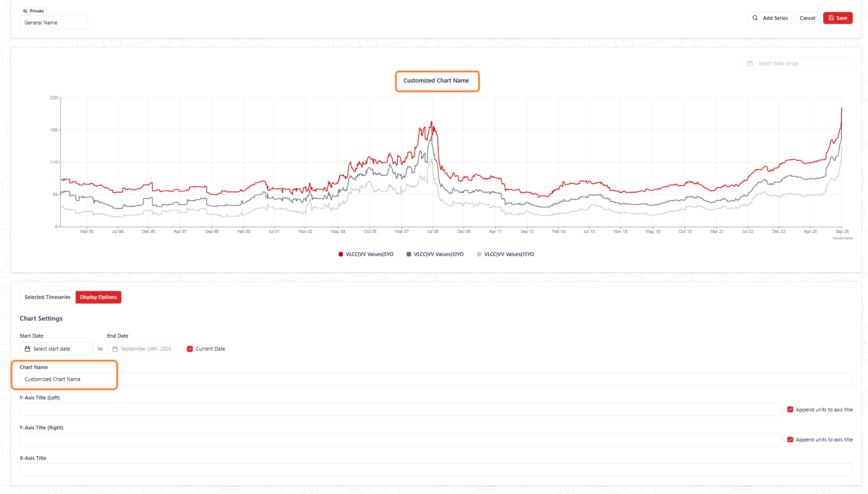Screen dimensions: 868x494
Task: Click the eye-slash icon on Private badge
Action: pyautogui.click(x=25, y=11)
